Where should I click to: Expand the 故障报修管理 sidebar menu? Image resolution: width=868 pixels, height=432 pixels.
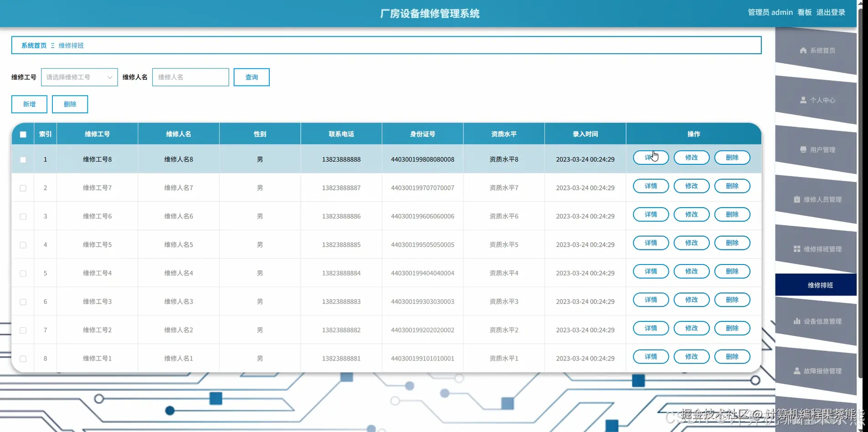pyautogui.click(x=816, y=371)
